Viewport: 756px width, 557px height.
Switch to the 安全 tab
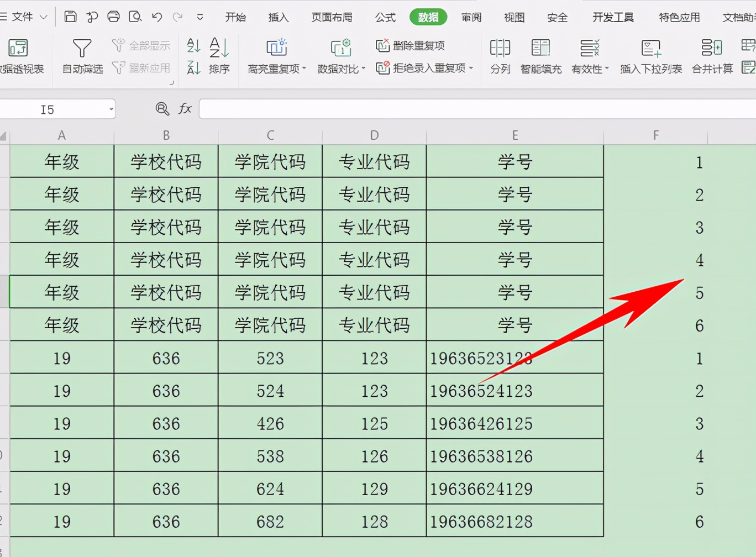point(557,17)
